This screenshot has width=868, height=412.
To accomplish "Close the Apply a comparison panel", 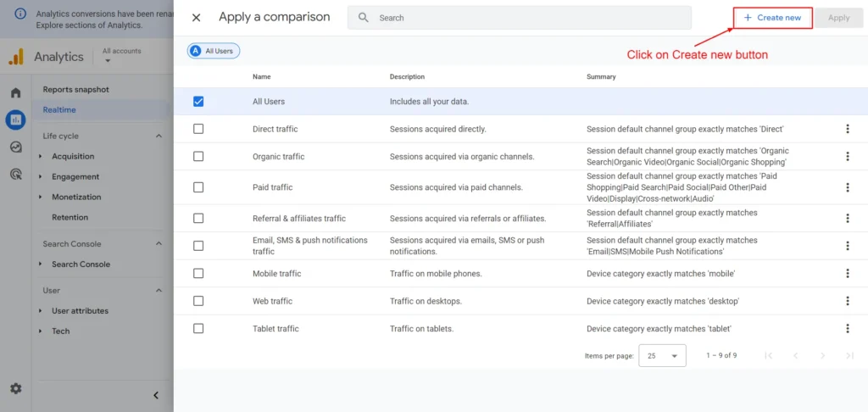I will (196, 18).
